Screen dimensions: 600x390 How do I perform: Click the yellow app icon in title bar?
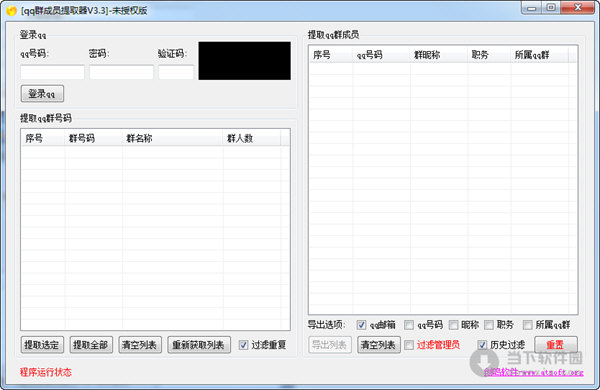click(x=11, y=10)
